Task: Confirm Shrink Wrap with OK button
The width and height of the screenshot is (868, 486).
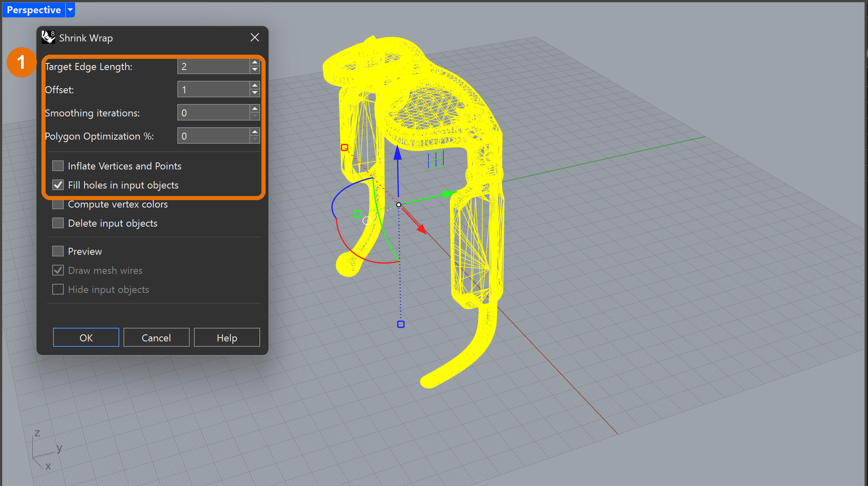Action: tap(86, 337)
